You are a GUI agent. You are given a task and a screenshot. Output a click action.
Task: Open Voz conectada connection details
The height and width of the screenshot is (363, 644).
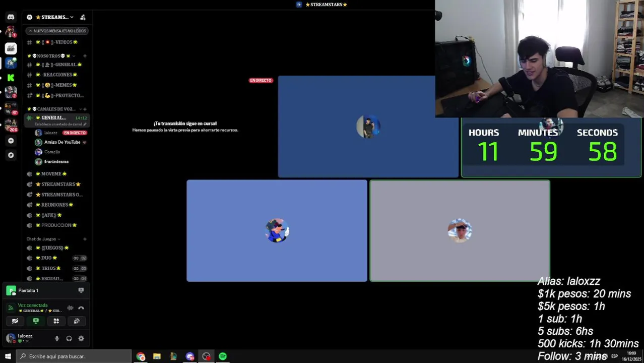click(x=33, y=305)
